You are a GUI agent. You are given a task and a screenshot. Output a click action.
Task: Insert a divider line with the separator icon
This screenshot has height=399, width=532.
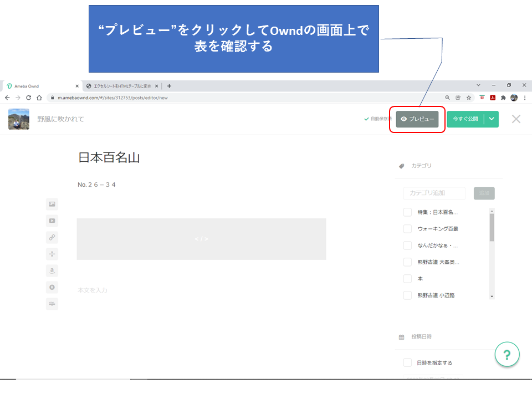click(x=52, y=254)
